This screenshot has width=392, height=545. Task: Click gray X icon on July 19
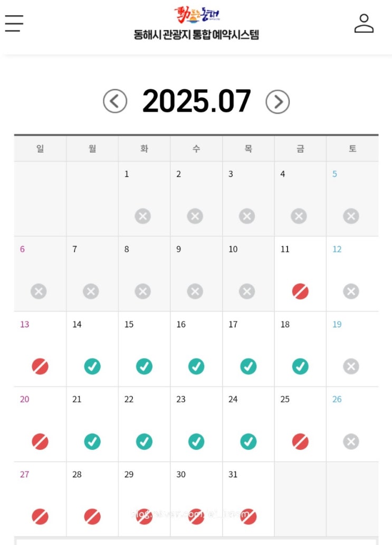pos(351,366)
